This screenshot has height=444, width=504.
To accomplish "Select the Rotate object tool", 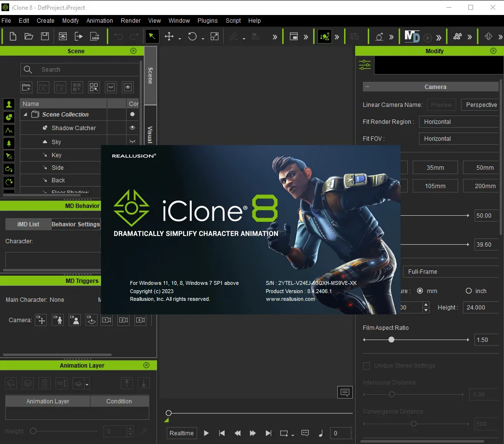I will (x=192, y=36).
